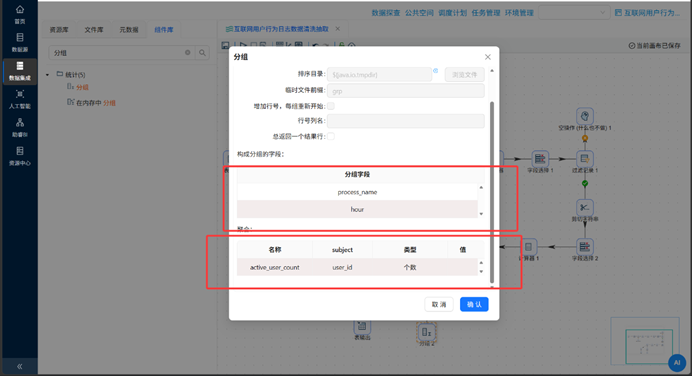Select the 在内存中 分组 component
692x376 pixels.
tap(96, 103)
